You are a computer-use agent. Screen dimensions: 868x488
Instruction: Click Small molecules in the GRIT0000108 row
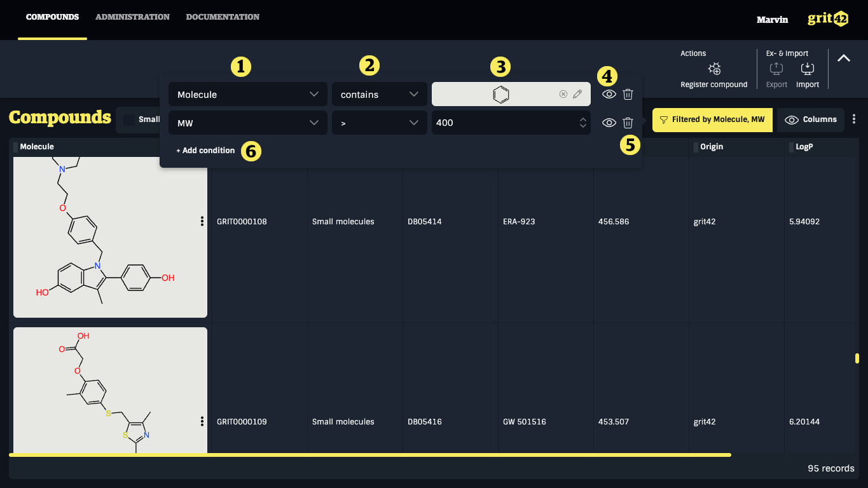[x=343, y=222]
